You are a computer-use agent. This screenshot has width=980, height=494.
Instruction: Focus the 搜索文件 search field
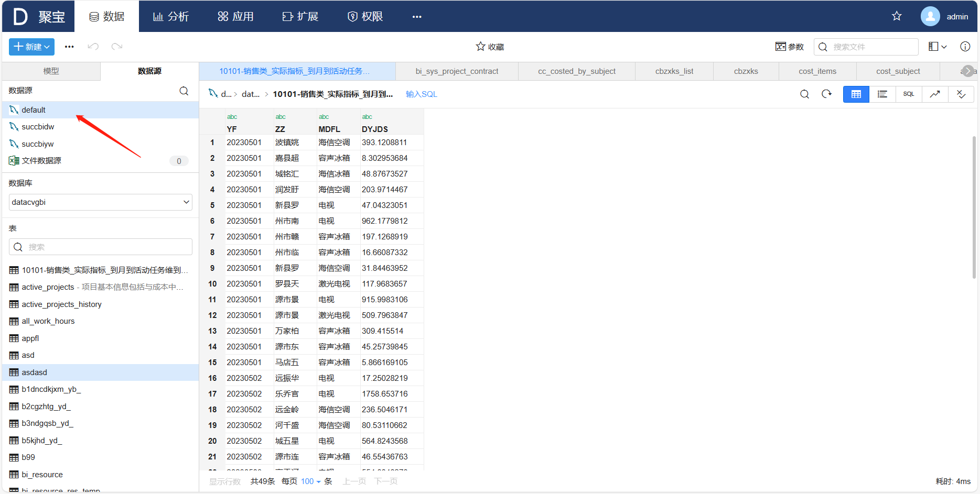tap(866, 47)
